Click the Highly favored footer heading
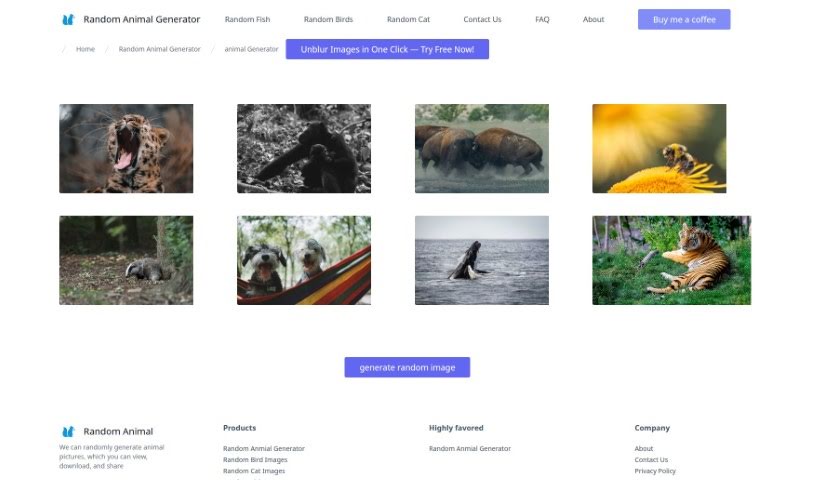This screenshot has height=480, width=815. tap(456, 428)
